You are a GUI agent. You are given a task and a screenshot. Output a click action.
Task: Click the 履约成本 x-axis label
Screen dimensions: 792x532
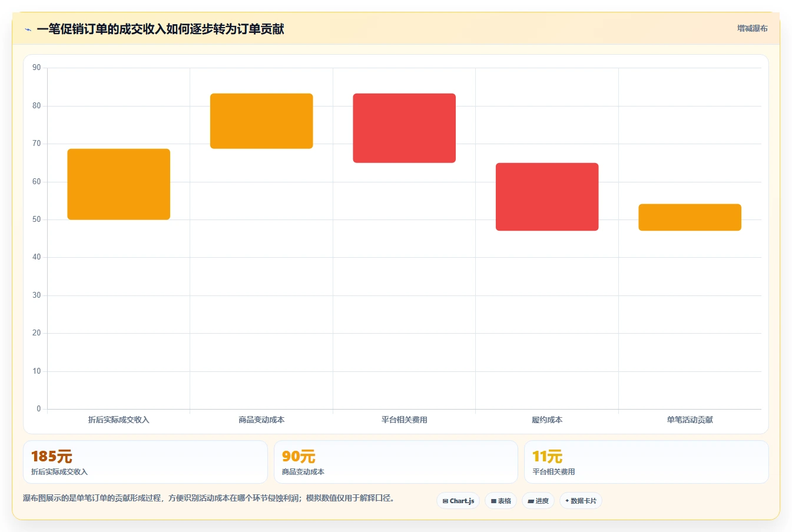click(547, 420)
